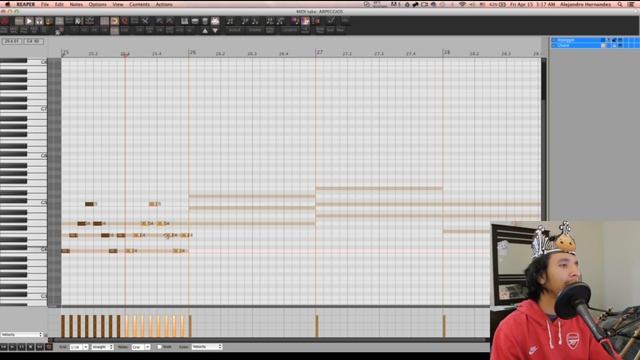The image size is (640, 360).
Task: Open the REAPER application menu
Action: tap(25, 4)
